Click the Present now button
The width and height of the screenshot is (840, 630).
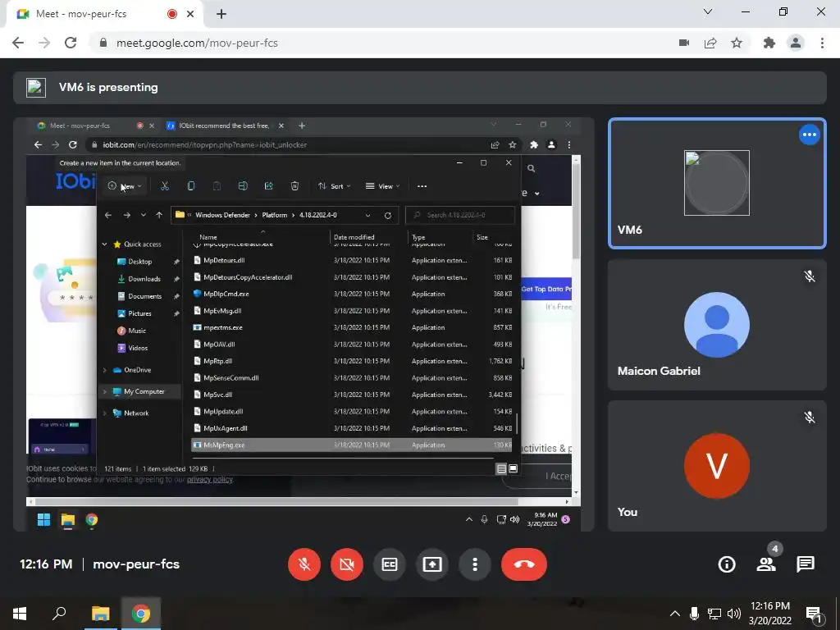tap(432, 564)
